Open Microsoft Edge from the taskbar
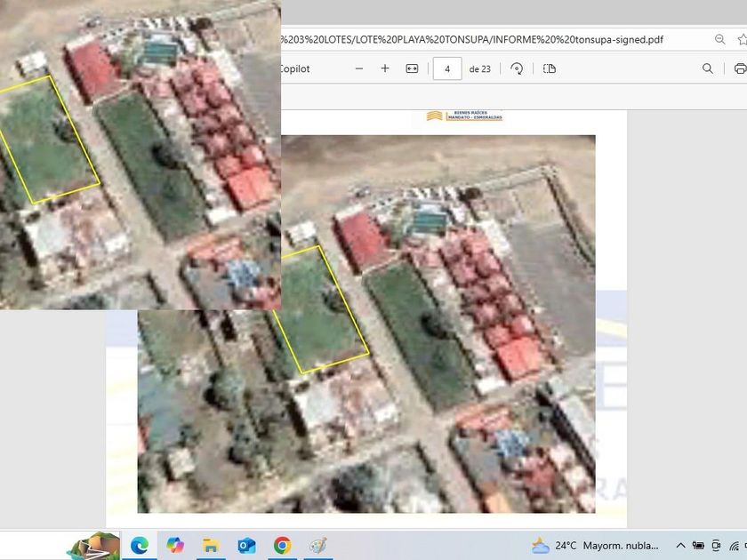The height and width of the screenshot is (560, 747). [x=140, y=545]
